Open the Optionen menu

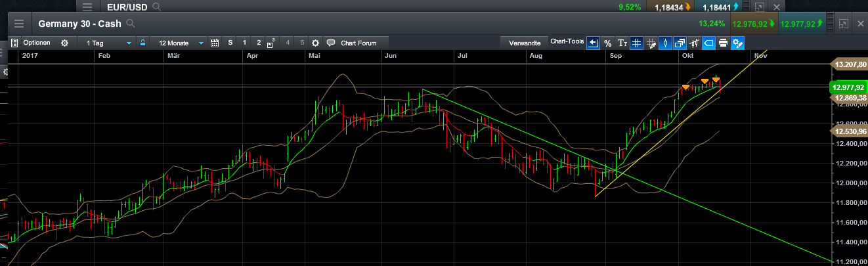36,43
